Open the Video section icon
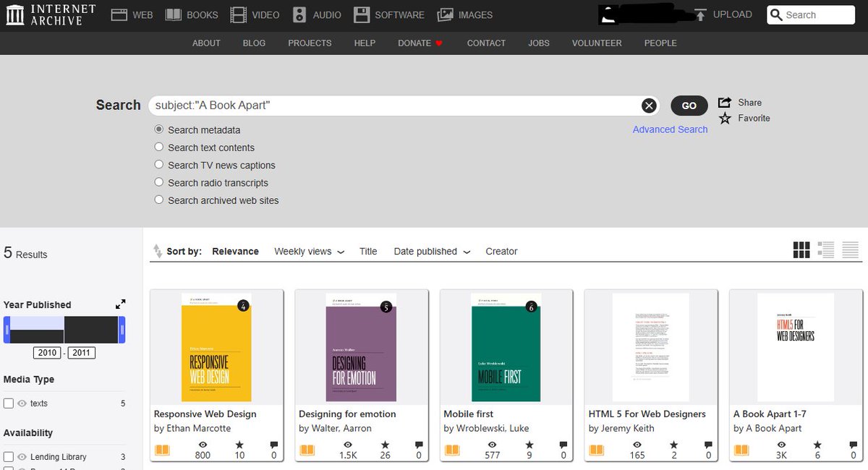This screenshot has width=868, height=470. [238, 14]
